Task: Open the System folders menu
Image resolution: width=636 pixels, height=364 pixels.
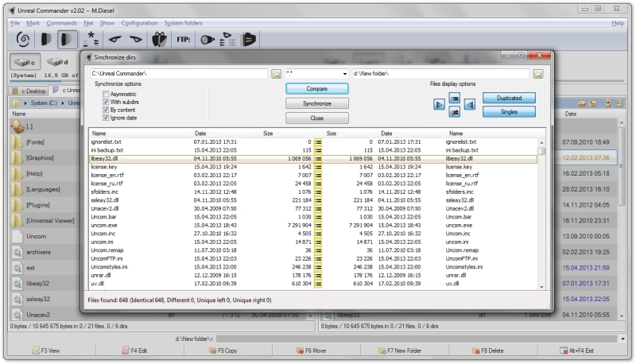Action: click(183, 23)
